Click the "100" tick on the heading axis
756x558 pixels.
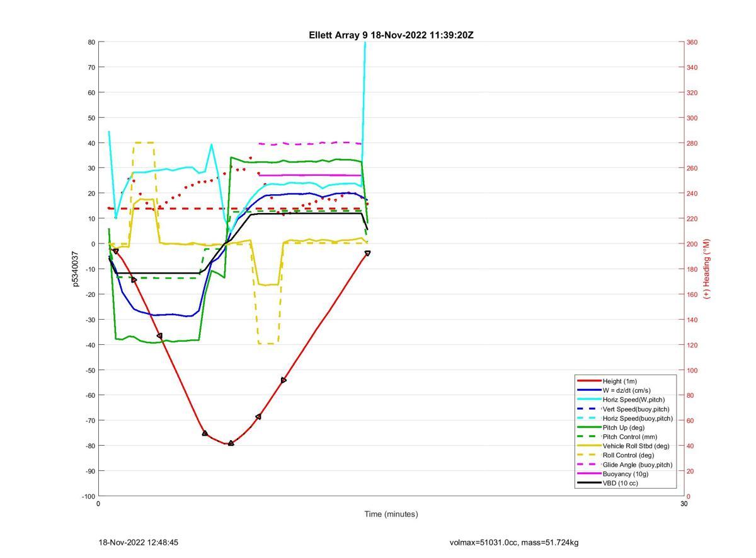point(692,370)
